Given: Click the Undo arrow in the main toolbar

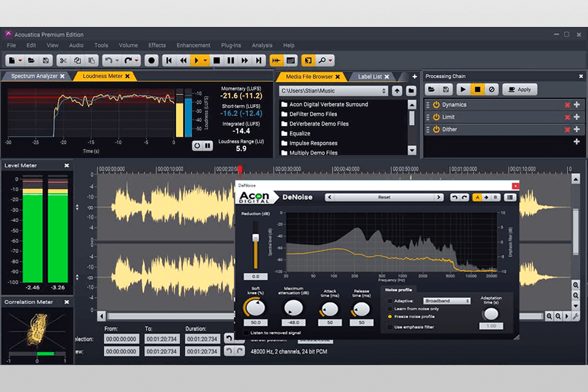Looking at the screenshot, I should [x=109, y=61].
